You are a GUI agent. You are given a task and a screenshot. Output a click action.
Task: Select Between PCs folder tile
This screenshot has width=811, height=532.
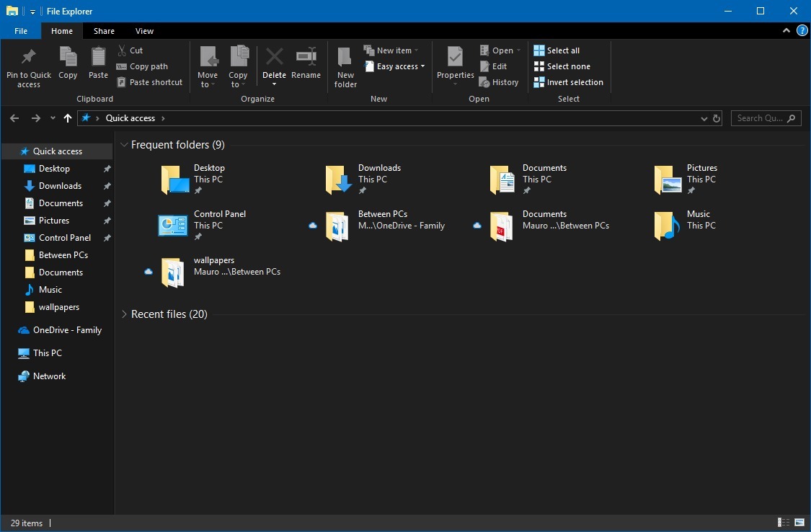click(378, 226)
